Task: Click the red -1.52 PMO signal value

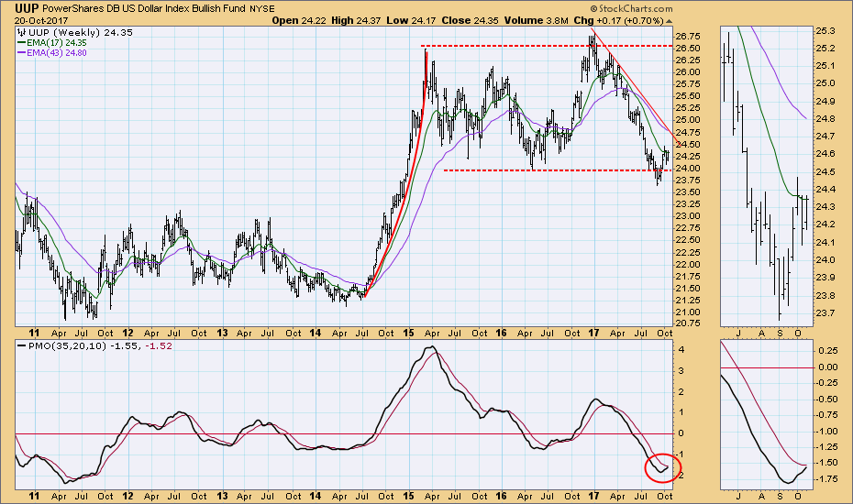Action: tap(159, 345)
